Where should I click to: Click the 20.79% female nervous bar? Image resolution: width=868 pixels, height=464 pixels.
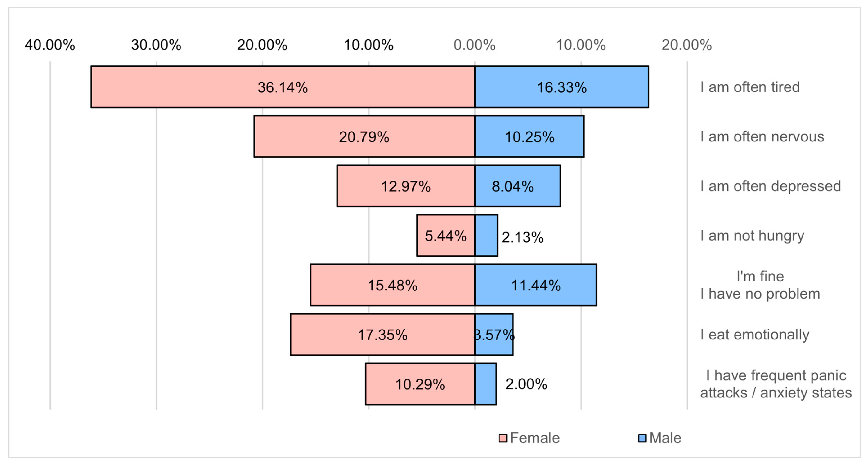click(x=364, y=136)
